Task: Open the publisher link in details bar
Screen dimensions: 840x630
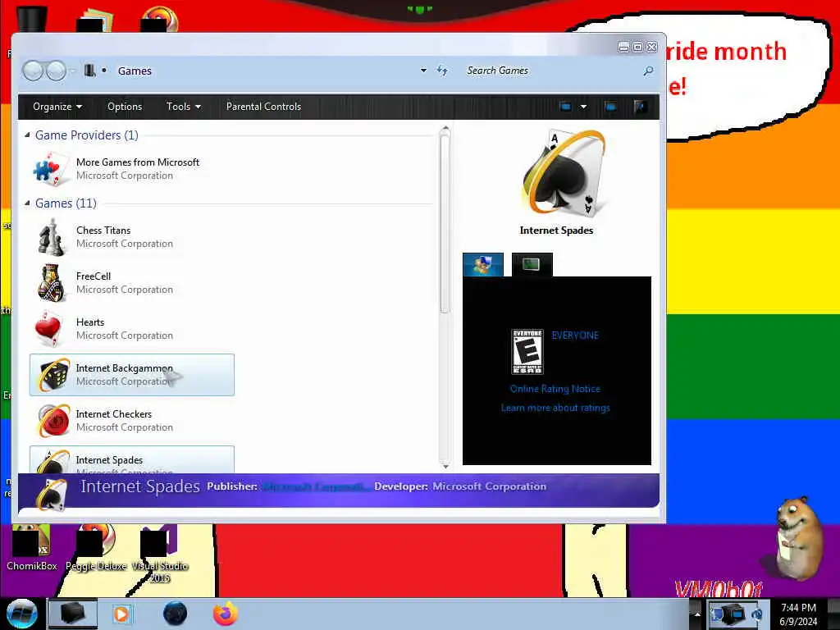Action: pyautogui.click(x=316, y=486)
